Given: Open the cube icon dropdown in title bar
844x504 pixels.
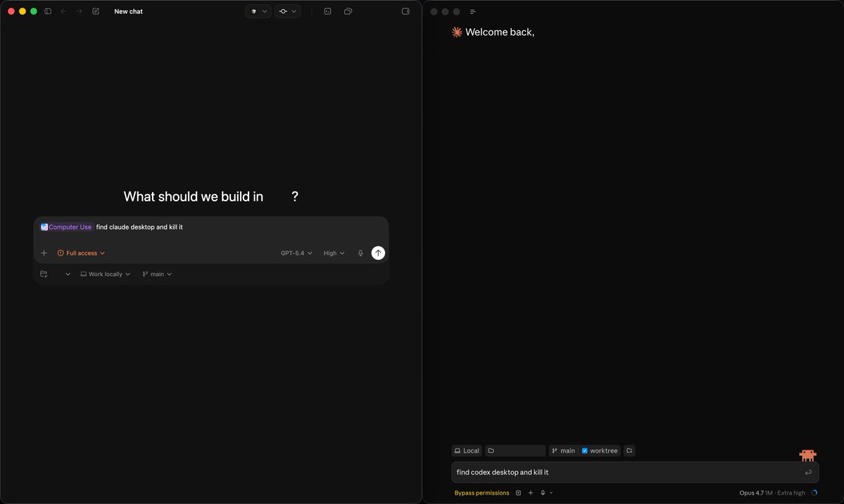Looking at the screenshot, I should pyautogui.click(x=258, y=11).
